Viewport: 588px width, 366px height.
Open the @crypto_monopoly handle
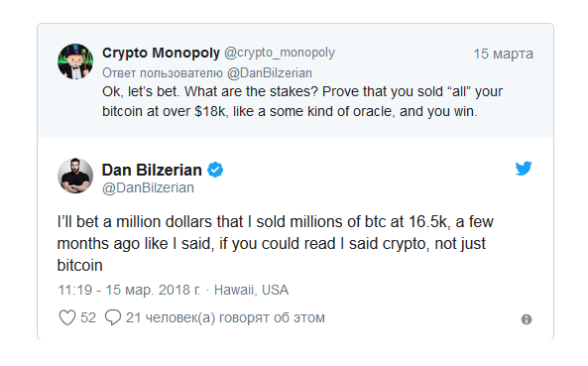click(x=280, y=53)
